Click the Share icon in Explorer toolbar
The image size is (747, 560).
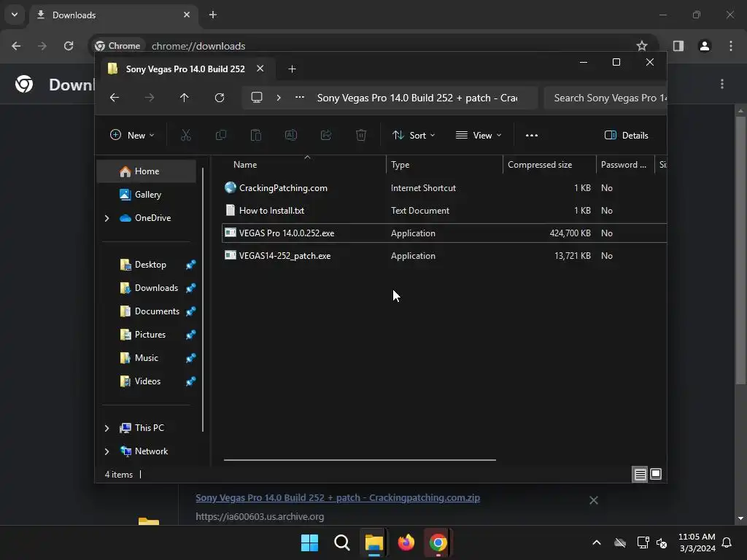point(326,135)
